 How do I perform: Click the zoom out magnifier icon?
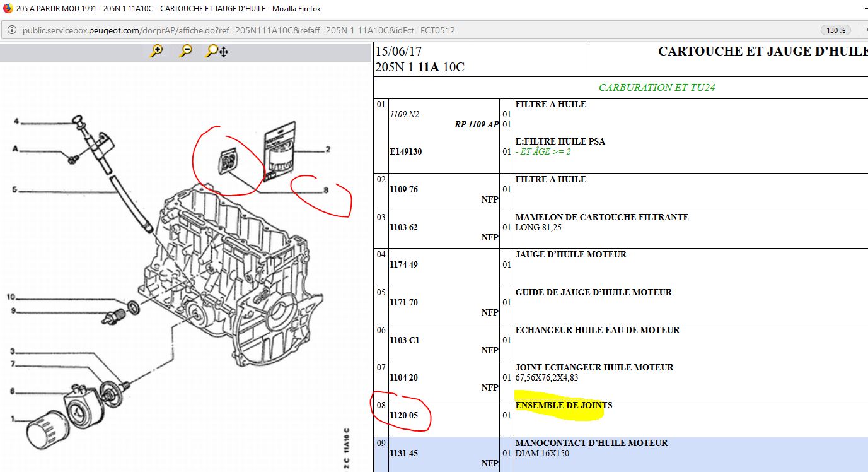click(x=186, y=51)
